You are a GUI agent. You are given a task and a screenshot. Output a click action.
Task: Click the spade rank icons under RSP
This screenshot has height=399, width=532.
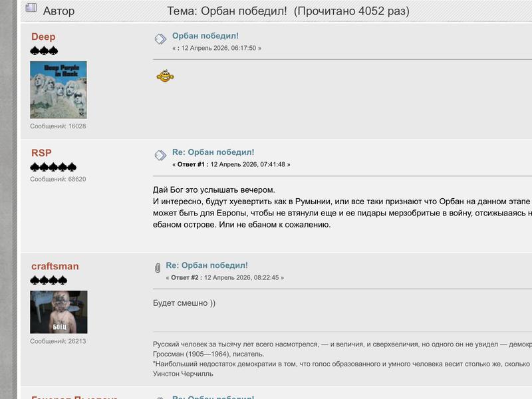click(x=53, y=167)
